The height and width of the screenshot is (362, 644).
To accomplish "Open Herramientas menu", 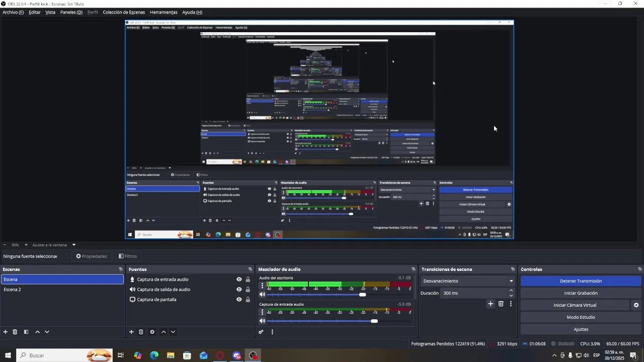I will [164, 12].
